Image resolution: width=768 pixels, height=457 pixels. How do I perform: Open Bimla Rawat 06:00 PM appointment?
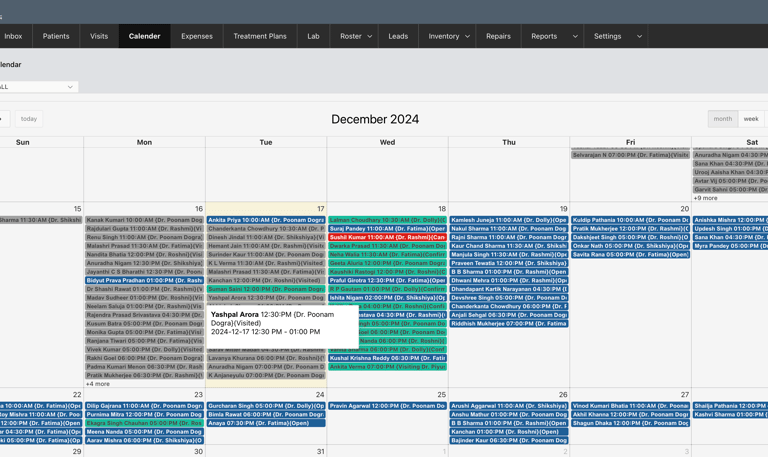pyautogui.click(x=266, y=415)
